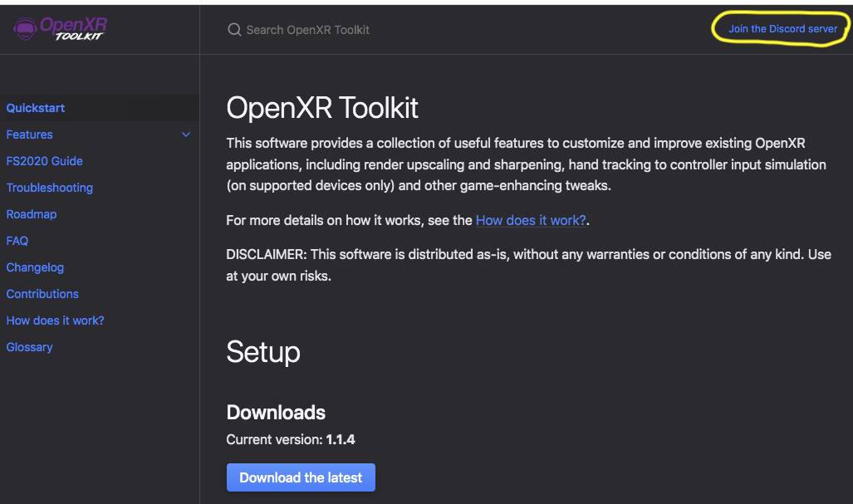View the Changelog page
Viewport: 853px width, 504px height.
coord(35,267)
